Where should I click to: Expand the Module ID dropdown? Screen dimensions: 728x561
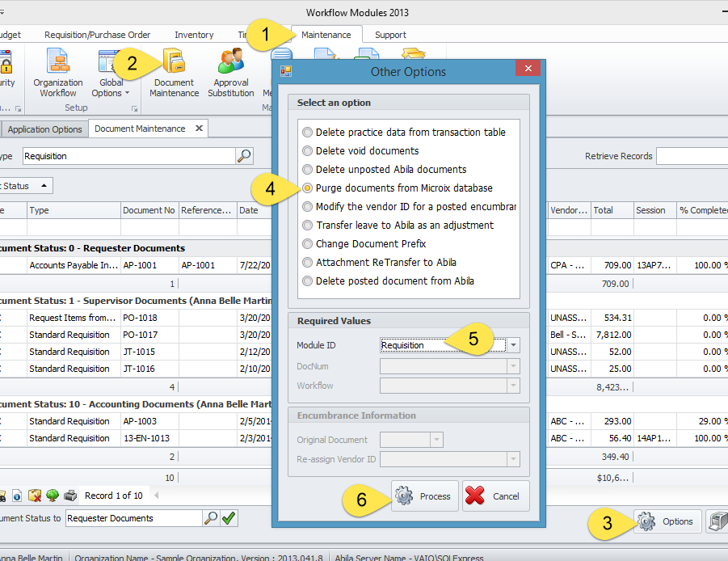coord(514,345)
